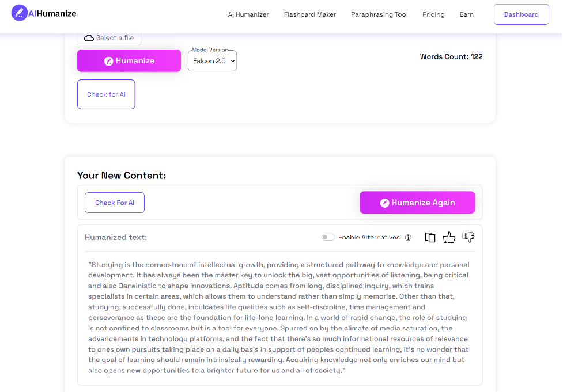Open the Paraphrasing Tool page
The height and width of the screenshot is (392, 563).
click(379, 14)
